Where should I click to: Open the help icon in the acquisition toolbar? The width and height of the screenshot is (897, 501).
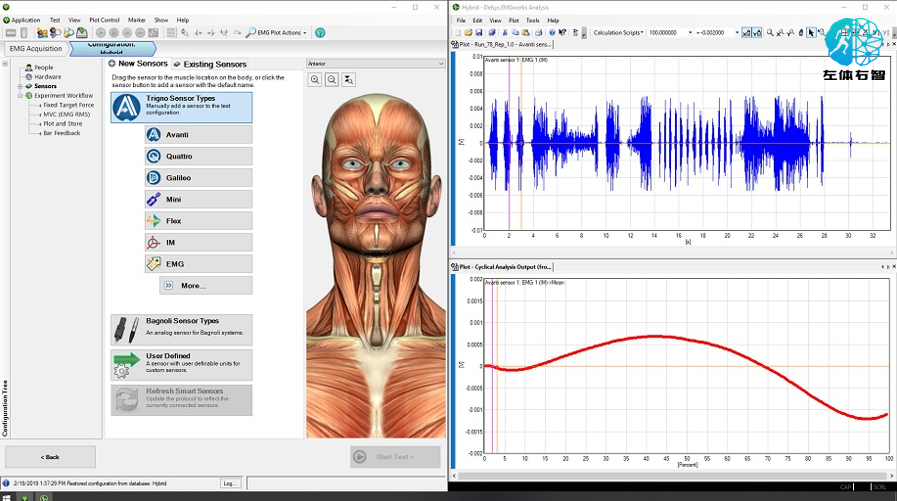tap(320, 33)
